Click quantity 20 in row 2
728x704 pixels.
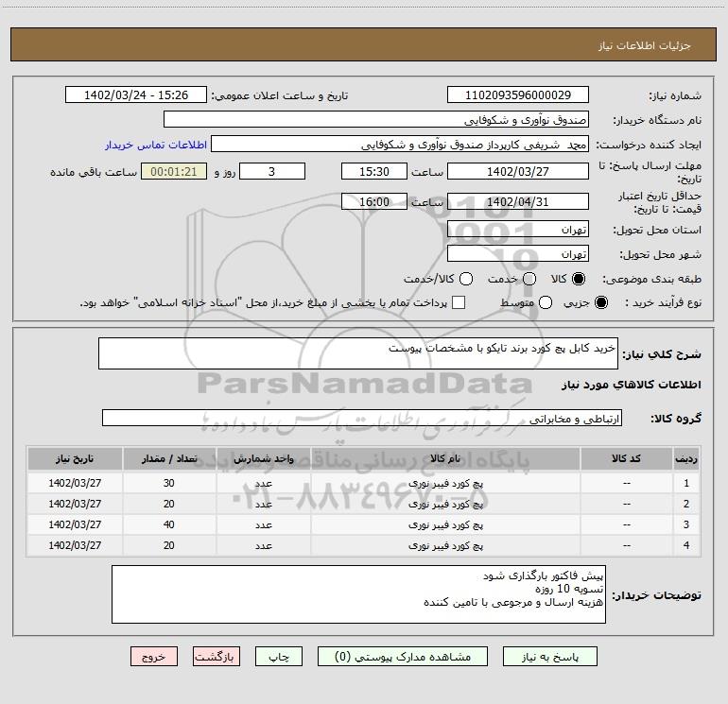pos(169,504)
